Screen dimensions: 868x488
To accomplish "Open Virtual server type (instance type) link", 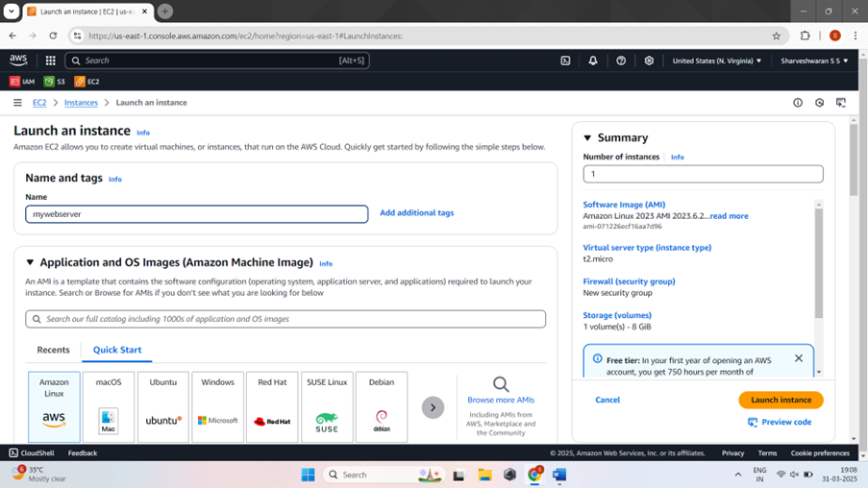I will click(647, 247).
